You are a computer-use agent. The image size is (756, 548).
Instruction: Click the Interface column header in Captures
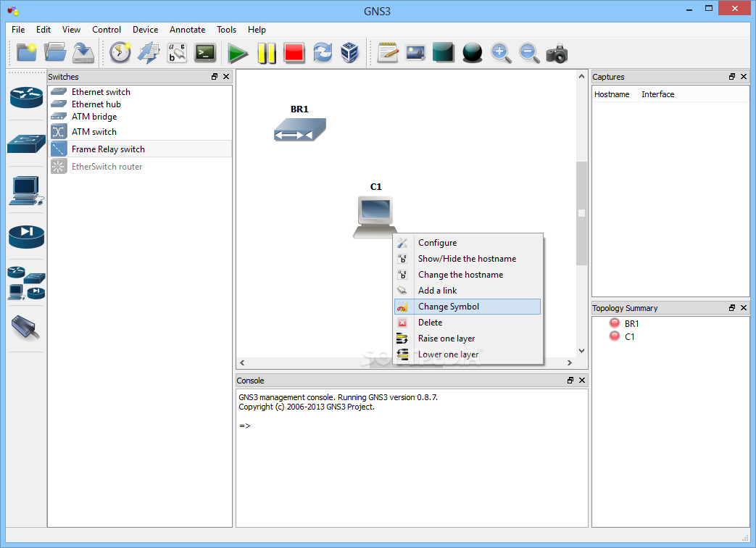point(694,94)
